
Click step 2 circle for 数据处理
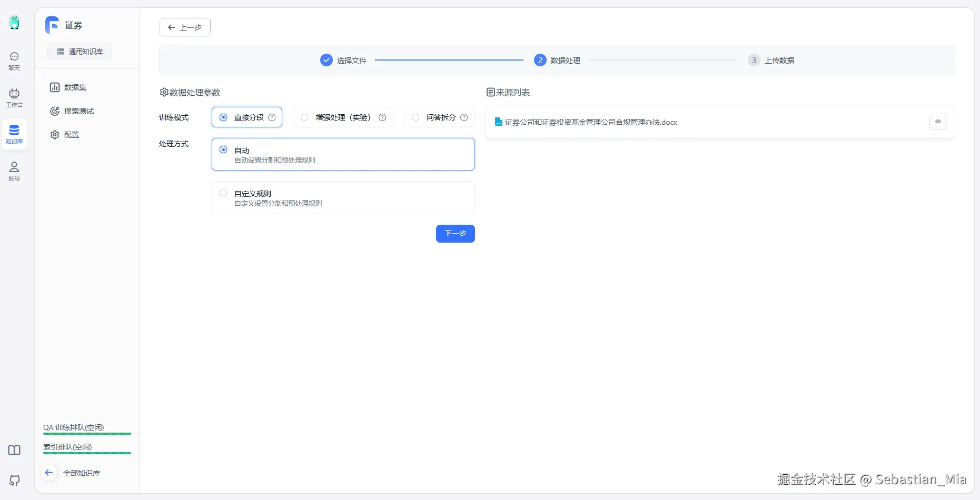[x=540, y=60]
